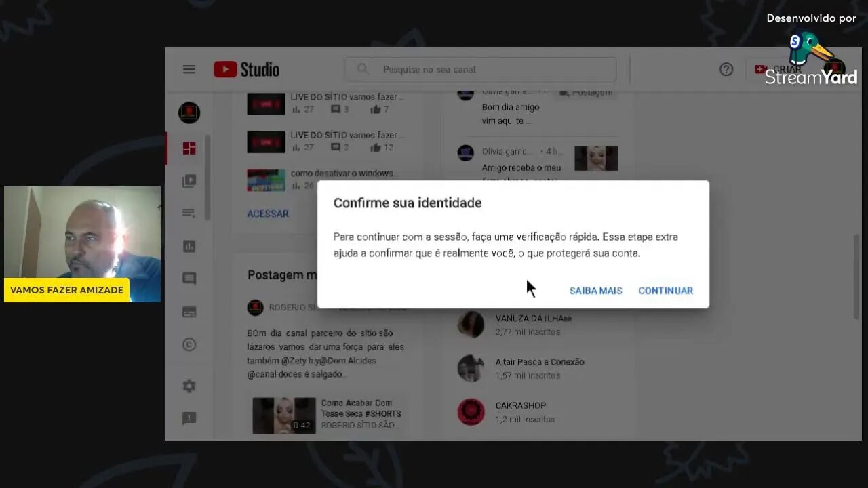Click the Altair Pesca e Conexão name
Viewport: 868px width, 488px height.
(x=540, y=362)
